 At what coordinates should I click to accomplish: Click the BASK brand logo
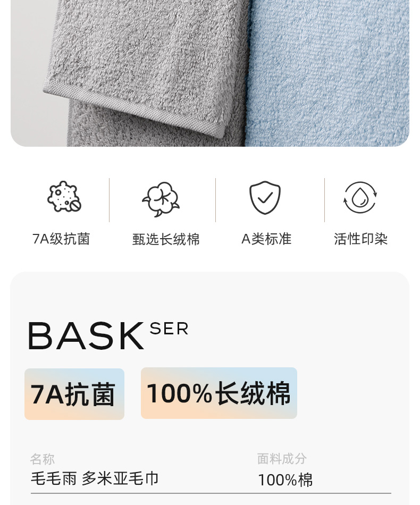click(x=86, y=336)
